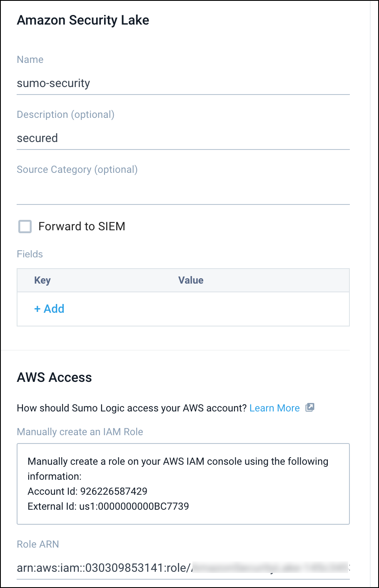Click the + Add field link
Image resolution: width=379 pixels, height=588 pixels.
[49, 309]
